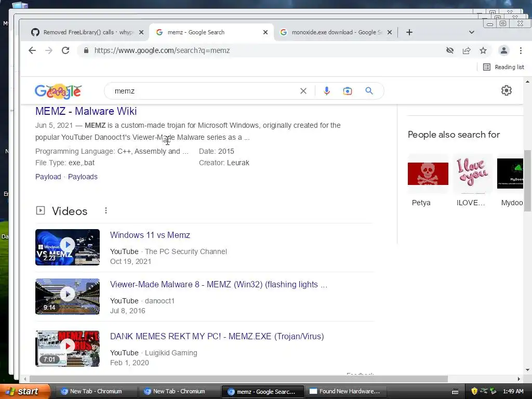532x399 pixels.
Task: Click the vertical scrollbar thumb
Action: click(527, 180)
